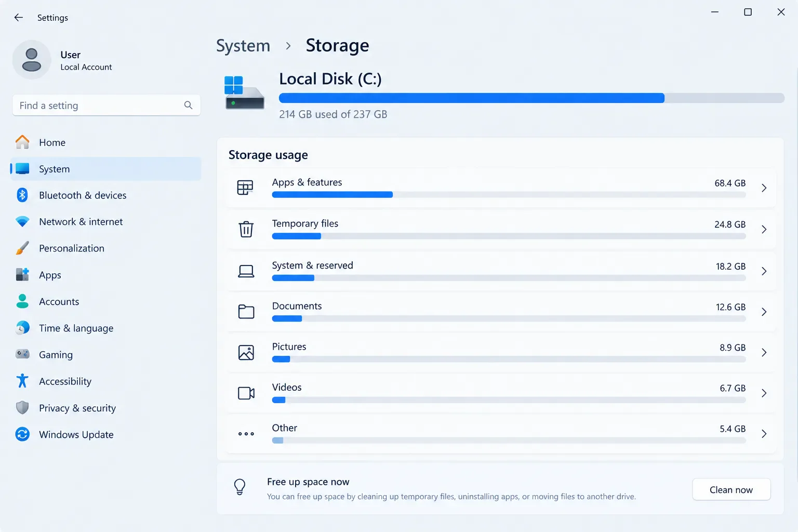Screen dimensions: 798x532
Task: Click the Gaming controller icon
Action: [x=22, y=354]
